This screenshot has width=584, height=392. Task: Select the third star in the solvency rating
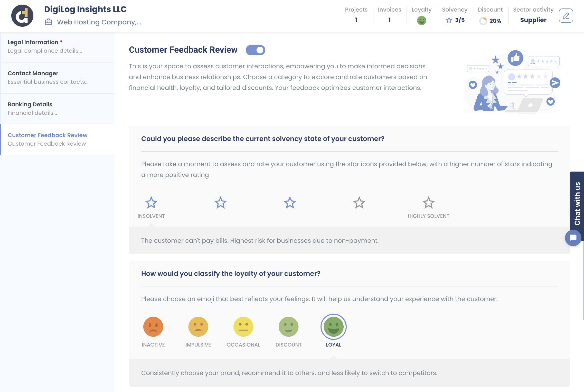pos(290,203)
